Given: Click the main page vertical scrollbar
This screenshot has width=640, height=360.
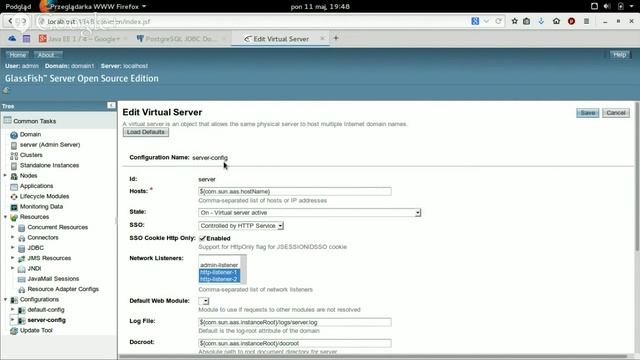Looking at the screenshot, I should tap(637, 176).
